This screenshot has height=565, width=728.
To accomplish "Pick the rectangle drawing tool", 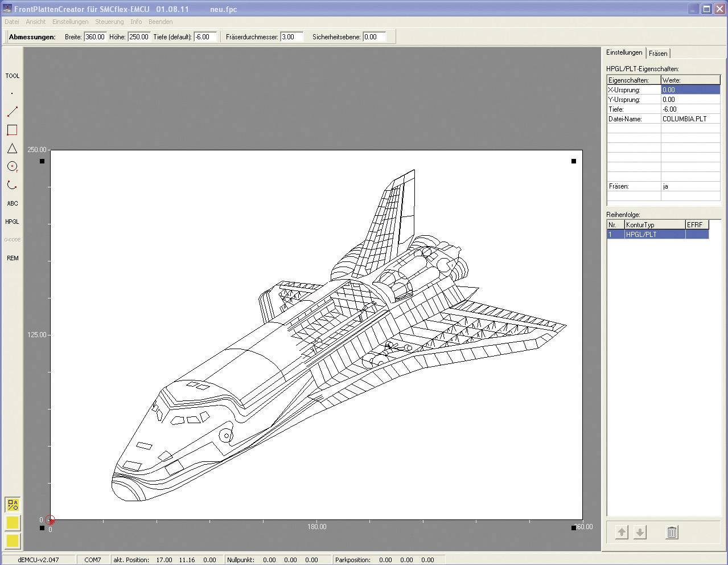I will [x=12, y=130].
